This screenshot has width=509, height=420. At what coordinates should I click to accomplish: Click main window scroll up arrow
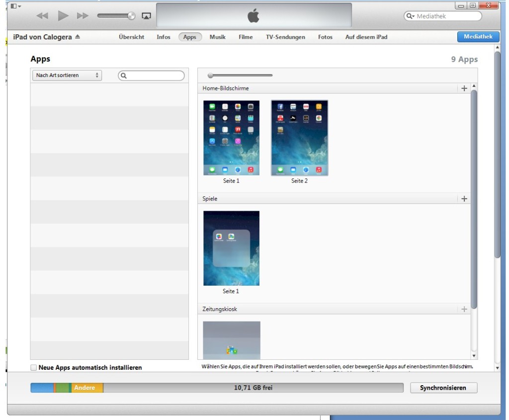tap(497, 47)
